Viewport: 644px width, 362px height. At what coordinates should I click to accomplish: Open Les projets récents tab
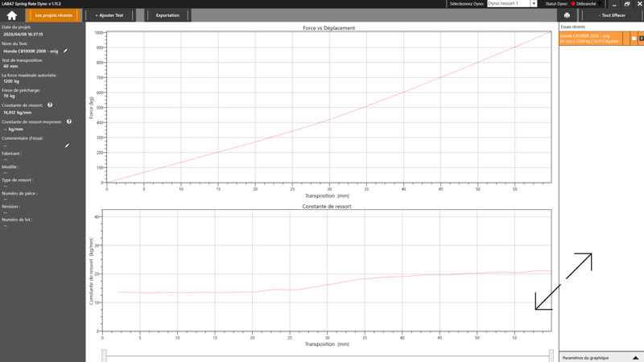click(x=53, y=15)
